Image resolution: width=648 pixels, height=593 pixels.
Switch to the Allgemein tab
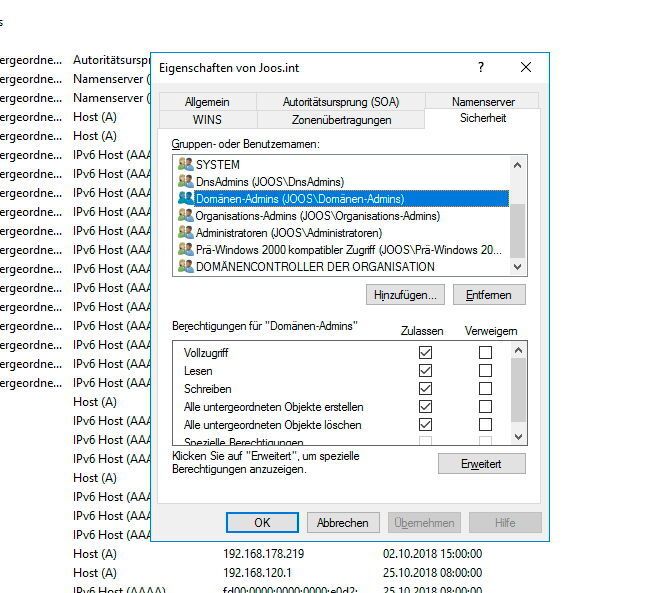point(207,102)
